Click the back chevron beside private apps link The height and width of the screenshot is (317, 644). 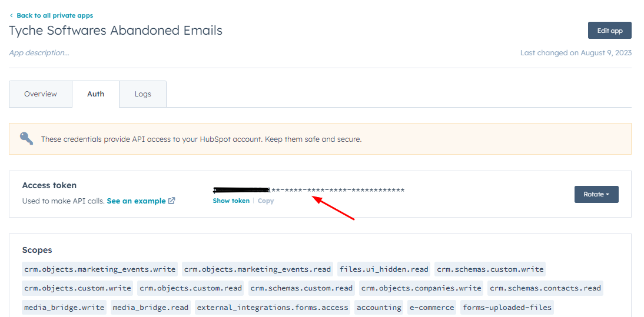coord(11,15)
